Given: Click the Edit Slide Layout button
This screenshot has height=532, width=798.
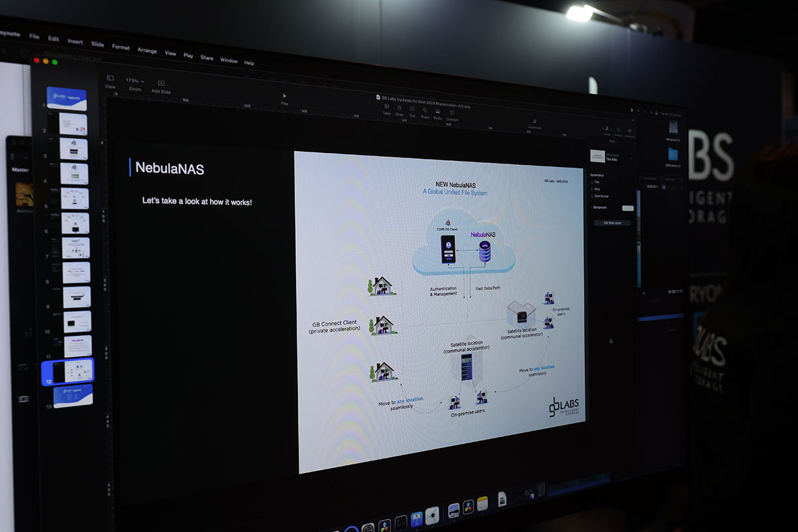Looking at the screenshot, I should [612, 223].
